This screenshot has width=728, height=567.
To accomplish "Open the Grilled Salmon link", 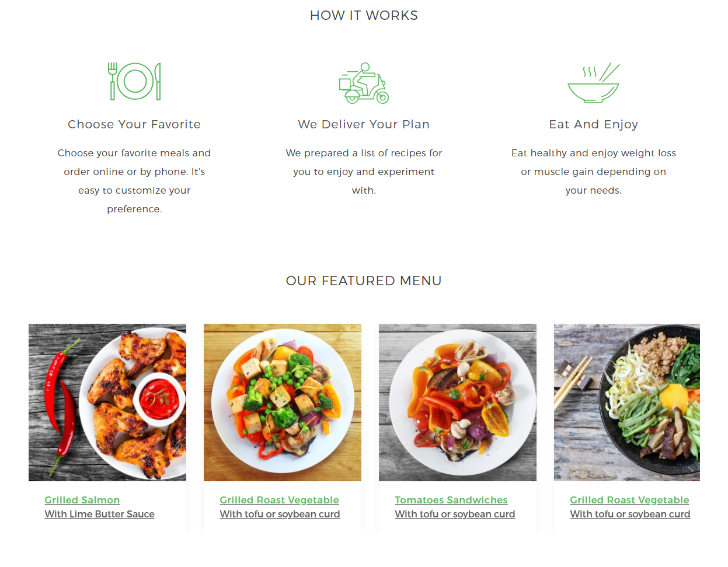I will click(82, 500).
